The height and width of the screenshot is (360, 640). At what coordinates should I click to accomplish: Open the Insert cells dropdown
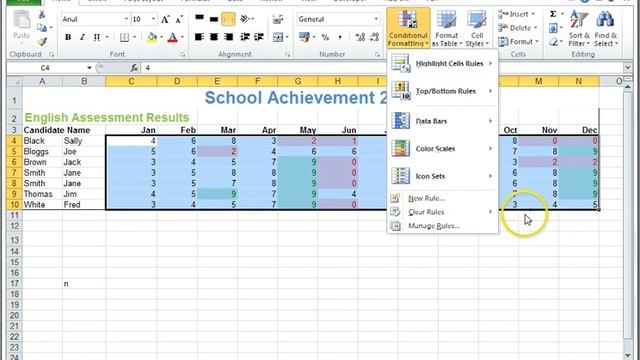(x=517, y=14)
